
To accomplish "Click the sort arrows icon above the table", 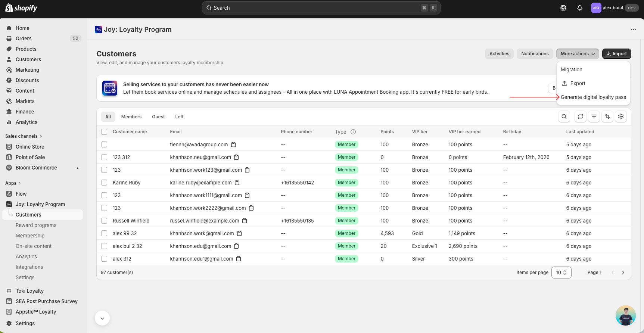I will point(607,117).
